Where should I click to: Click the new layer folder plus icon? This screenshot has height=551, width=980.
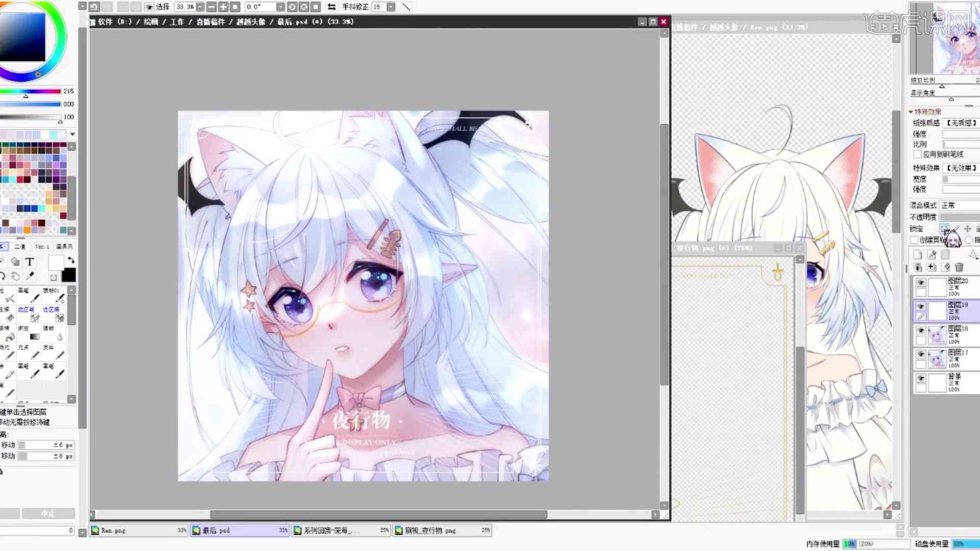[x=932, y=267]
